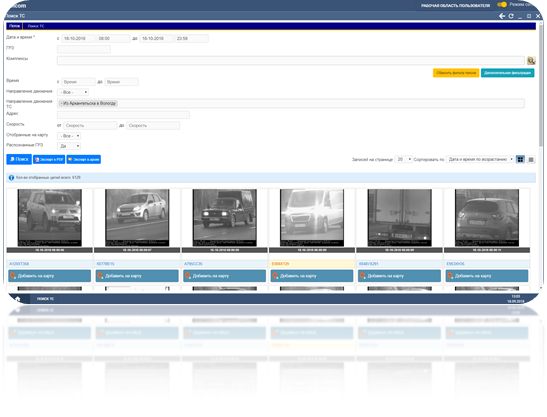Open the complexes lookup magnifier icon
This screenshot has height=417, width=547.
[531, 61]
